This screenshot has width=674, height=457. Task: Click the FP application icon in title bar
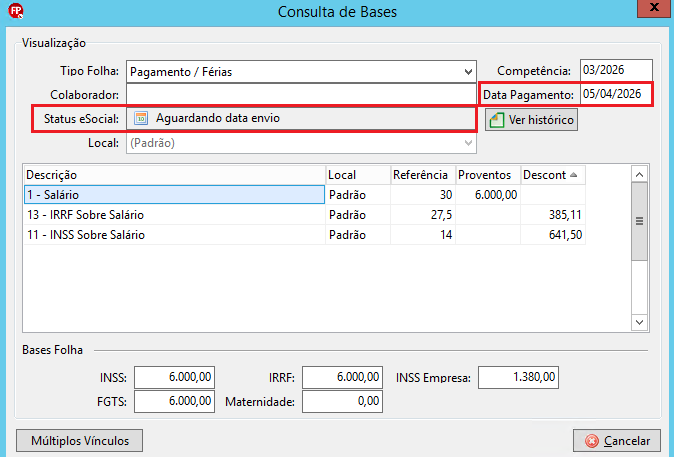pyautogui.click(x=16, y=11)
